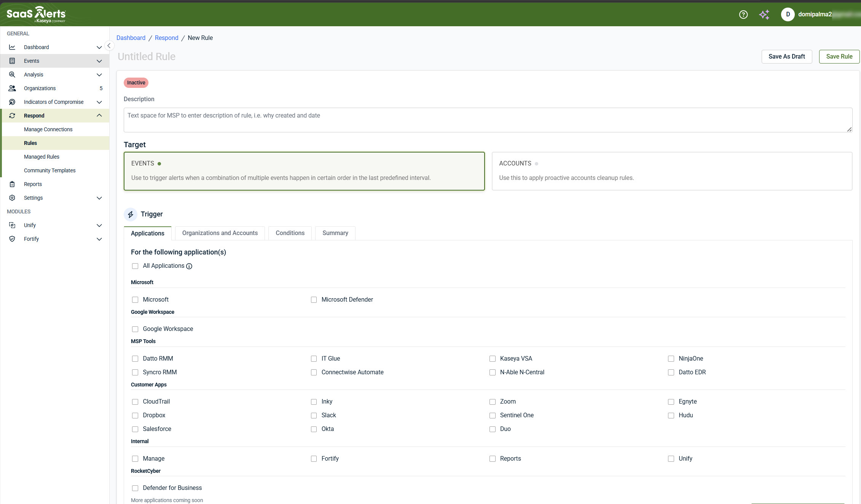Expand the Events menu chevron
Screen dimensions: 861x504
click(x=99, y=61)
